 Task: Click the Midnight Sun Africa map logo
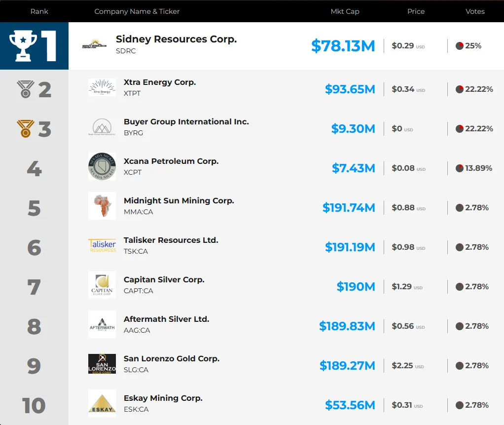tap(102, 206)
